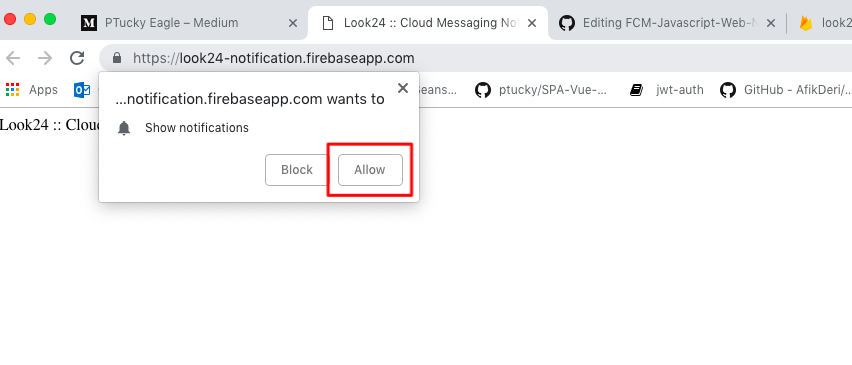
Task: Open the GitHub - AfikDeri bookmark
Action: click(x=785, y=90)
